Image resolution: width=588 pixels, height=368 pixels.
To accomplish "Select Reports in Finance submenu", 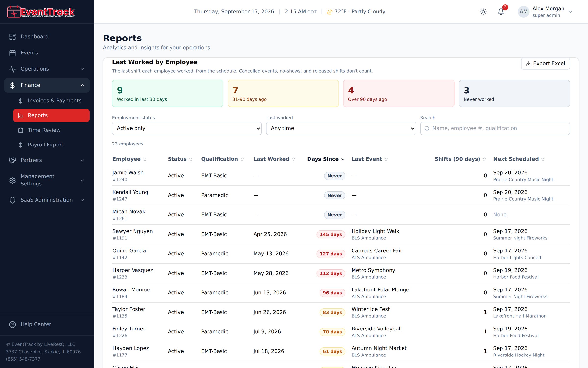I will coord(51,115).
